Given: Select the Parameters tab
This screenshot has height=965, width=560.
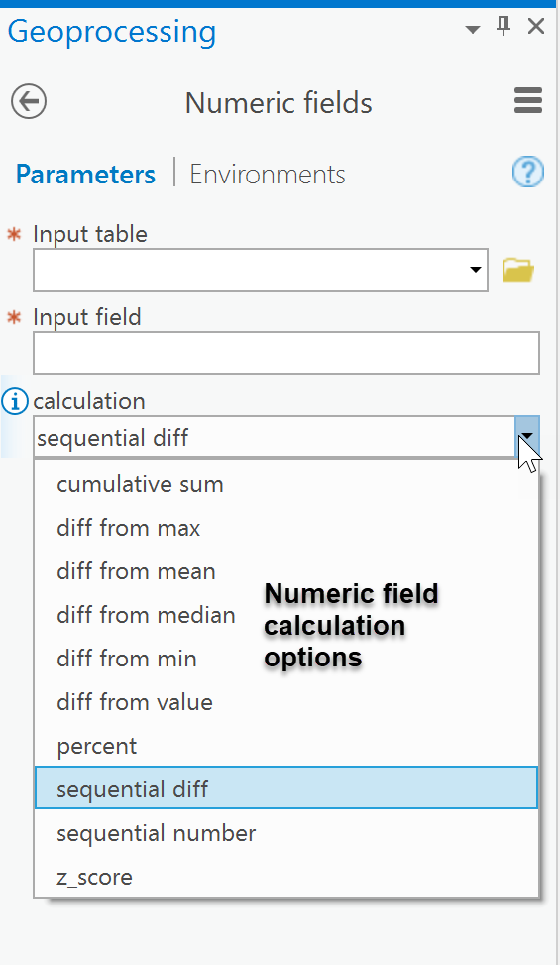Looking at the screenshot, I should 85,175.
